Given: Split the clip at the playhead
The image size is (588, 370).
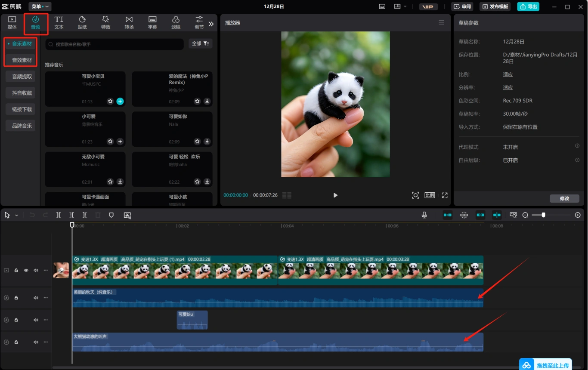Looking at the screenshot, I should pos(59,215).
